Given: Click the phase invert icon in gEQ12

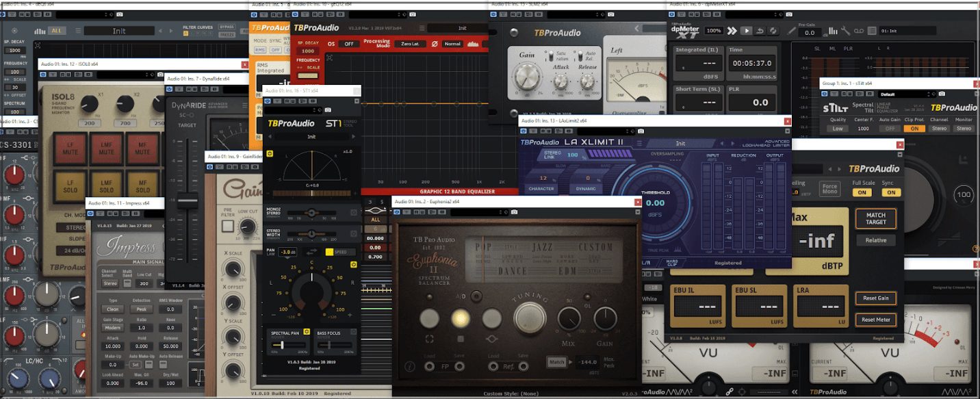Looking at the screenshot, I should (x=433, y=44).
